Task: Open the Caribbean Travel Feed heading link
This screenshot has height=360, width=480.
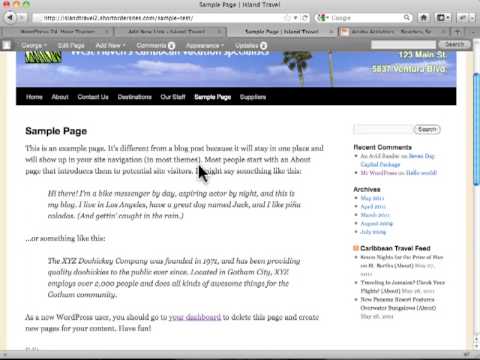Action: 395,248
